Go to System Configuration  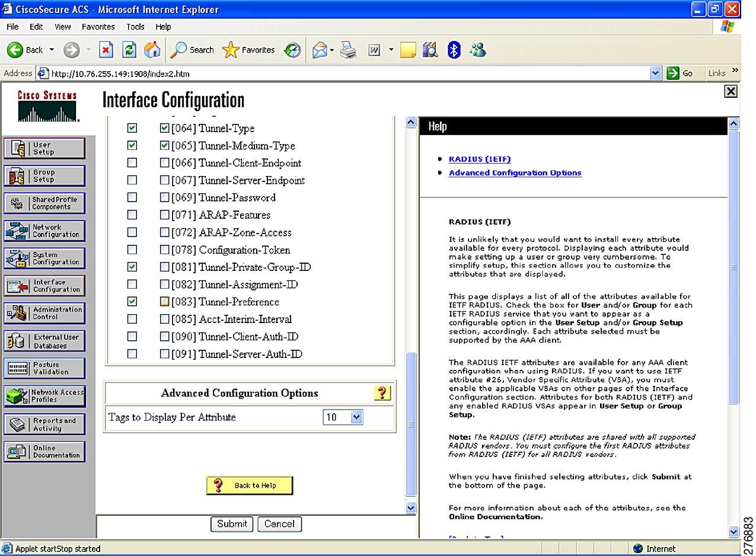click(44, 258)
